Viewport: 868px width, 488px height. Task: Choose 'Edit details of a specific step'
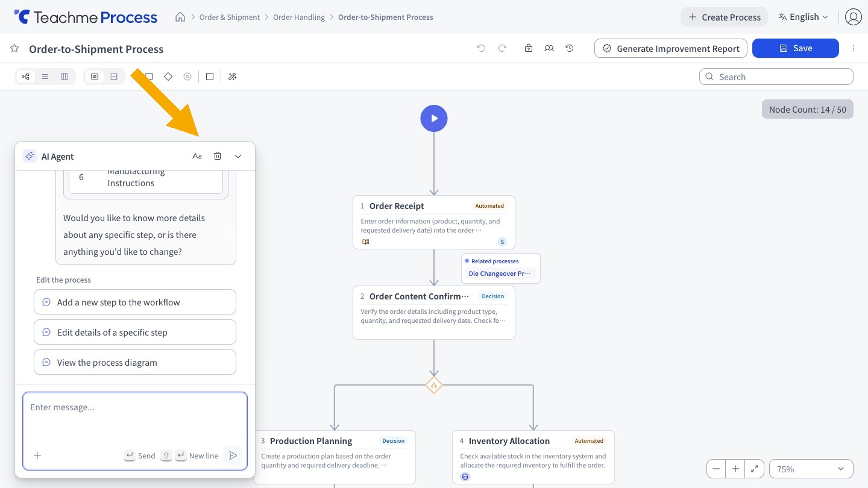click(x=135, y=332)
